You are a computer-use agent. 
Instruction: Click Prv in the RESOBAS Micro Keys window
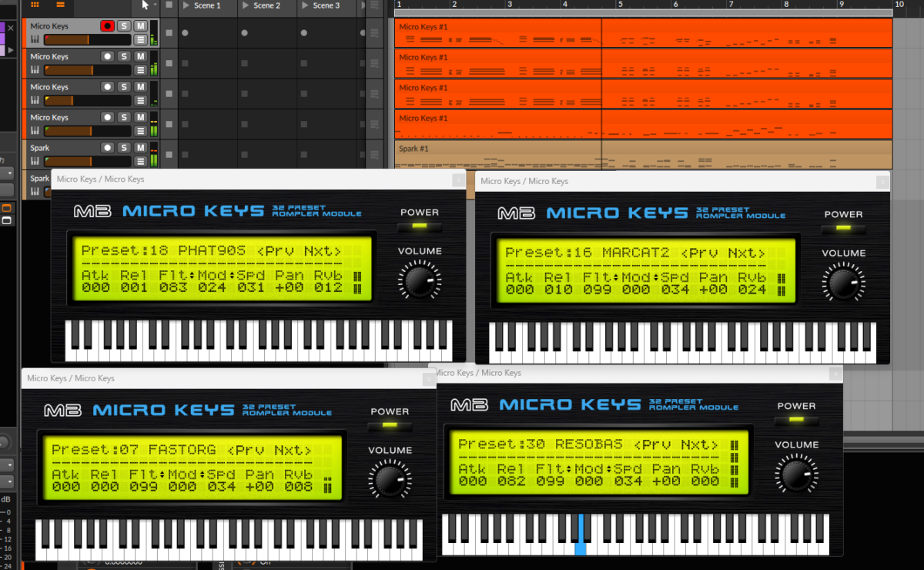tap(651, 444)
